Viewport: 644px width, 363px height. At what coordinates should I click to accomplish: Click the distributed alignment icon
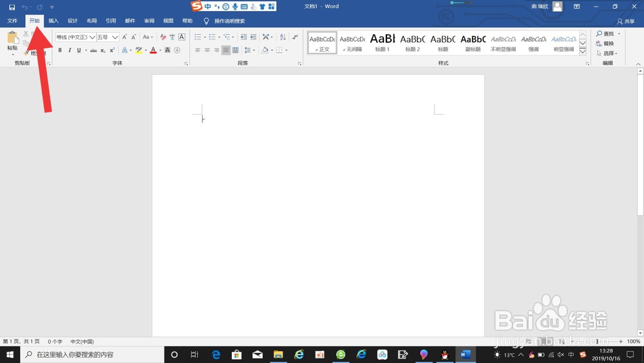[235, 50]
